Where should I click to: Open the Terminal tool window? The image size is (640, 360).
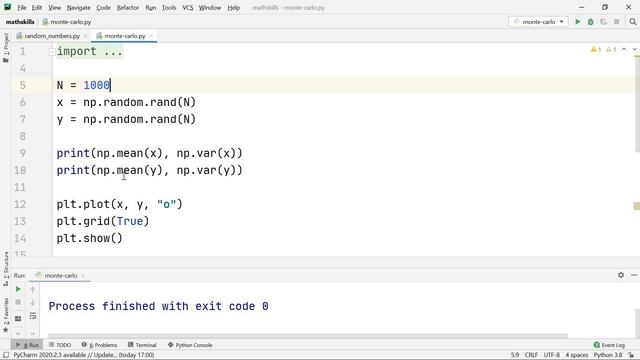pyautogui.click(x=142, y=345)
